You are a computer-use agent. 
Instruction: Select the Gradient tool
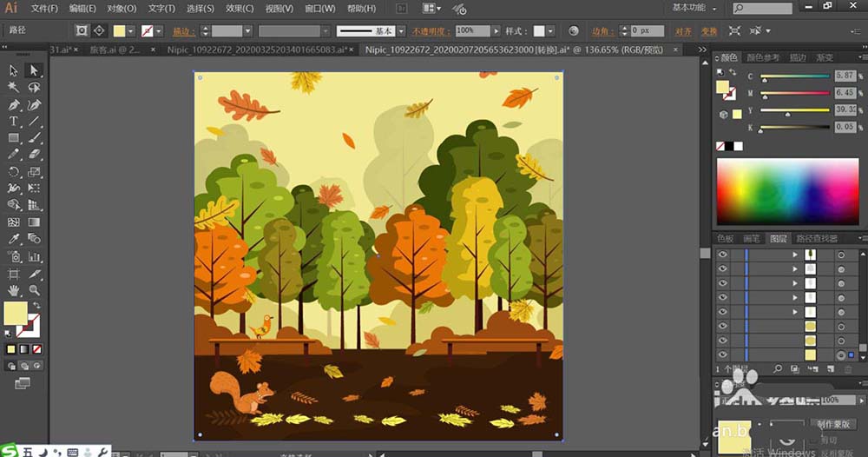click(x=34, y=222)
